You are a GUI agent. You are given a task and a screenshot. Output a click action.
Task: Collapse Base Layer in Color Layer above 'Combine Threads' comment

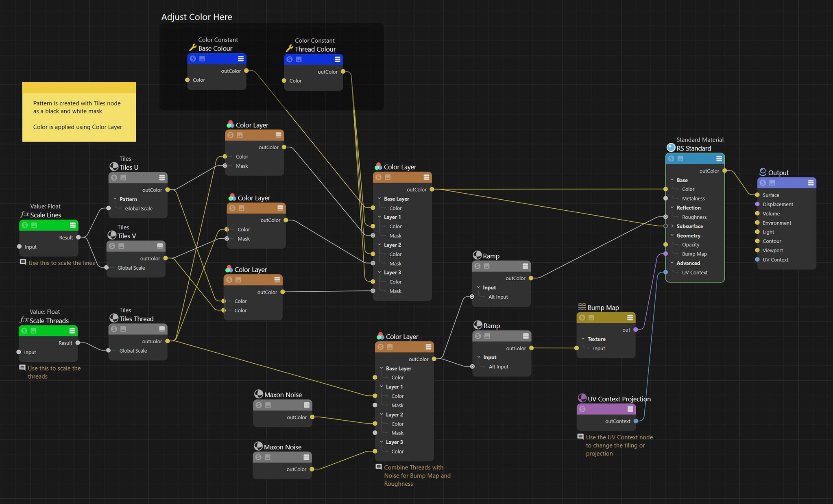tap(382, 368)
